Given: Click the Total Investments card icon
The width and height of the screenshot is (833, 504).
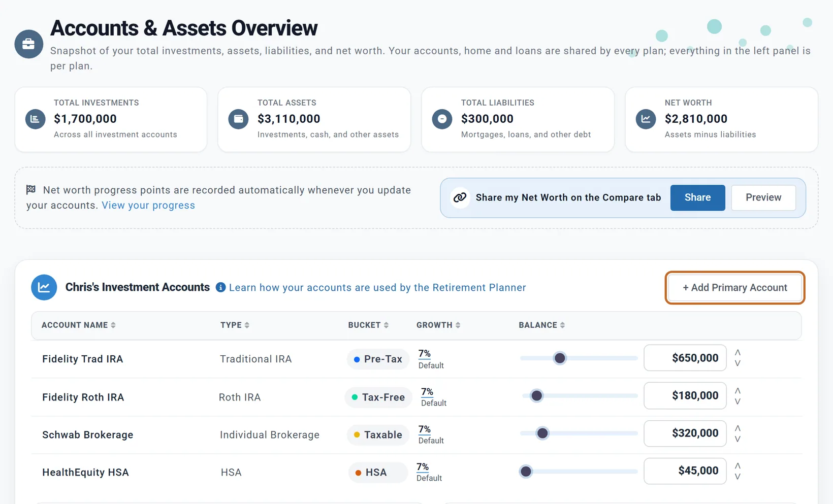Looking at the screenshot, I should pyautogui.click(x=35, y=119).
